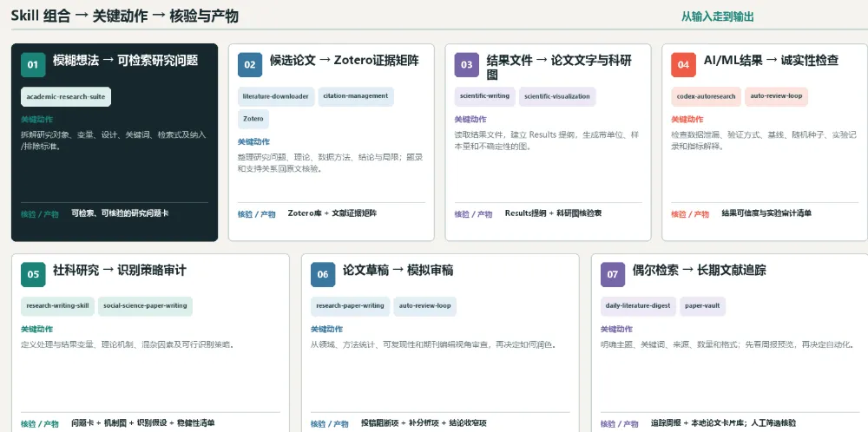Open card title '模糊想法 → 可检索研究问题'
Viewport: 868px width, 432px height.
click(125, 61)
